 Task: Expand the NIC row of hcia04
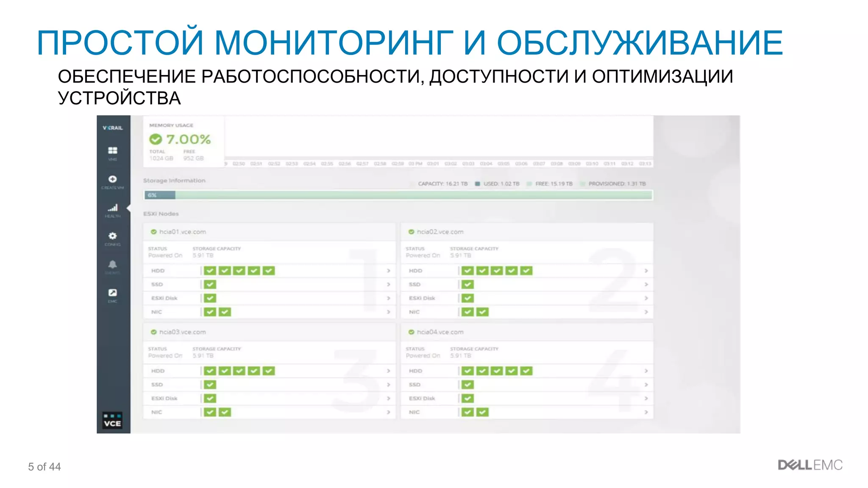coord(646,412)
